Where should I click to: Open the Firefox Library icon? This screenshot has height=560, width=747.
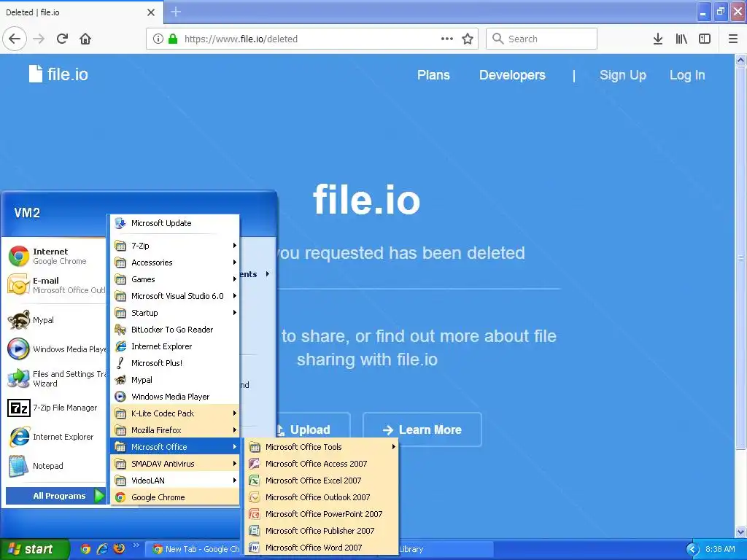681,39
